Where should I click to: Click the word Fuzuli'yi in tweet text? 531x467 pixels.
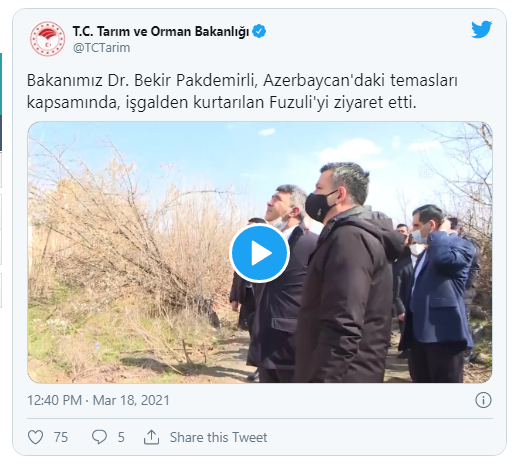tap(299, 103)
